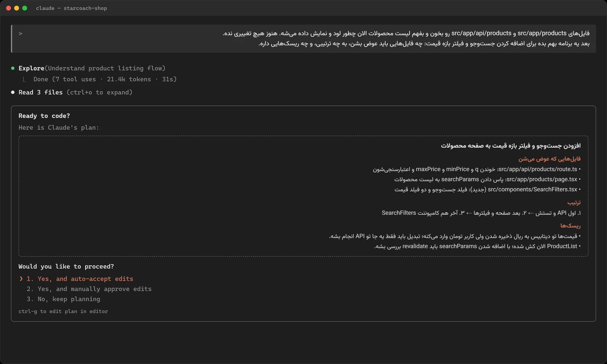Image resolution: width=607 pixels, height=364 pixels.
Task: Maximize the window with the green button
Action: coord(25,8)
